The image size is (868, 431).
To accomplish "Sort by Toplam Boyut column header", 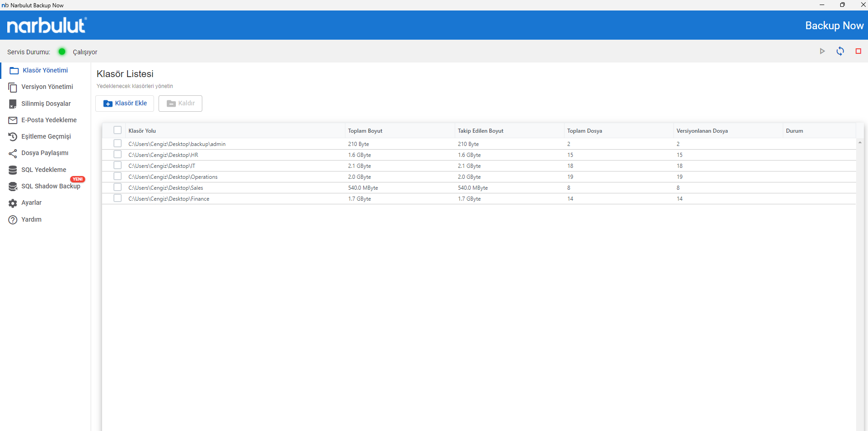I will (x=365, y=131).
